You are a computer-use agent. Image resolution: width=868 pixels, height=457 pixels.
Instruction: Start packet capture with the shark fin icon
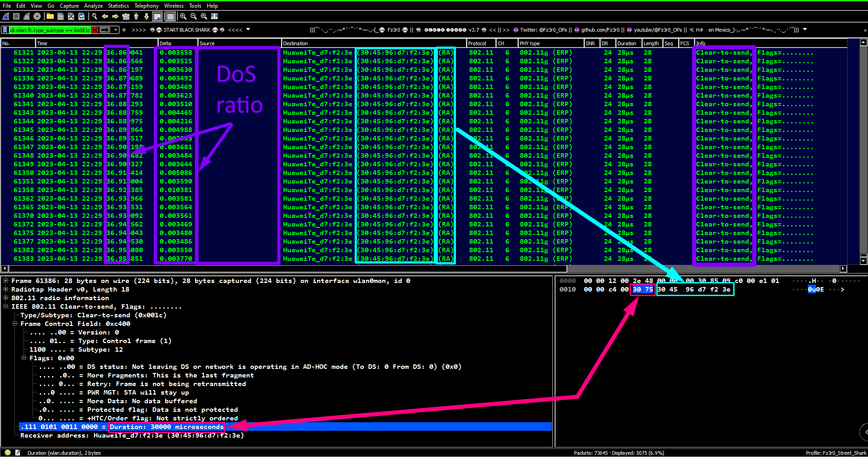(6, 16)
